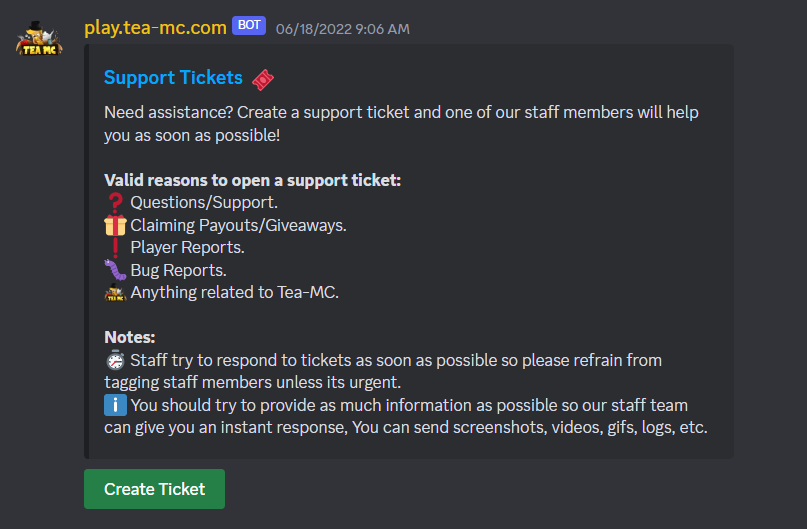This screenshot has width=807, height=529.
Task: Click the purple worm bug emoji
Action: 115,270
